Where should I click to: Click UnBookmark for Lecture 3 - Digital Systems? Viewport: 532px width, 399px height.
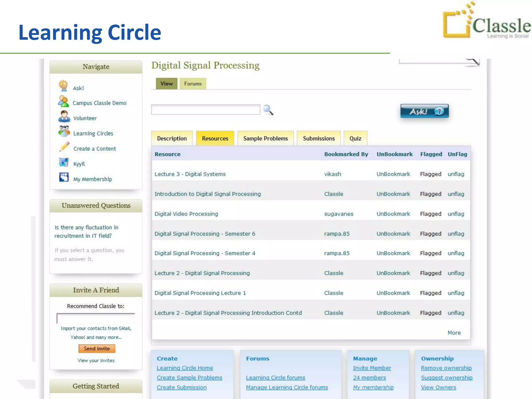[x=393, y=174]
